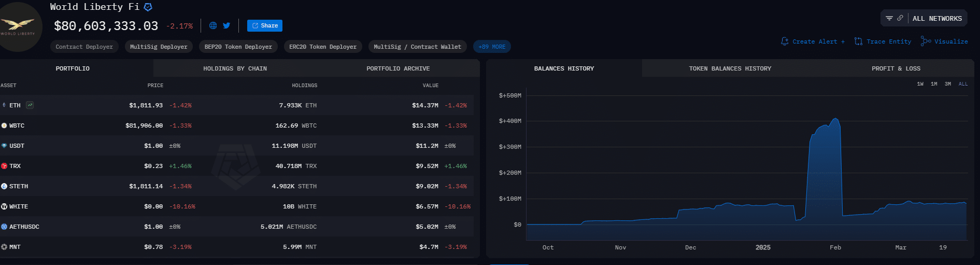The height and width of the screenshot is (265, 980).
Task: Click the Visualize graph icon
Action: (926, 41)
